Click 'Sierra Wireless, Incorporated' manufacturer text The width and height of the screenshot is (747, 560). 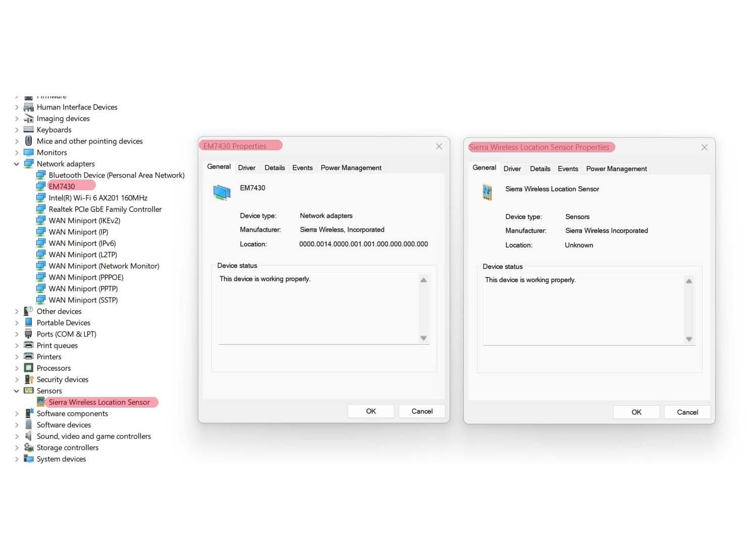point(342,230)
